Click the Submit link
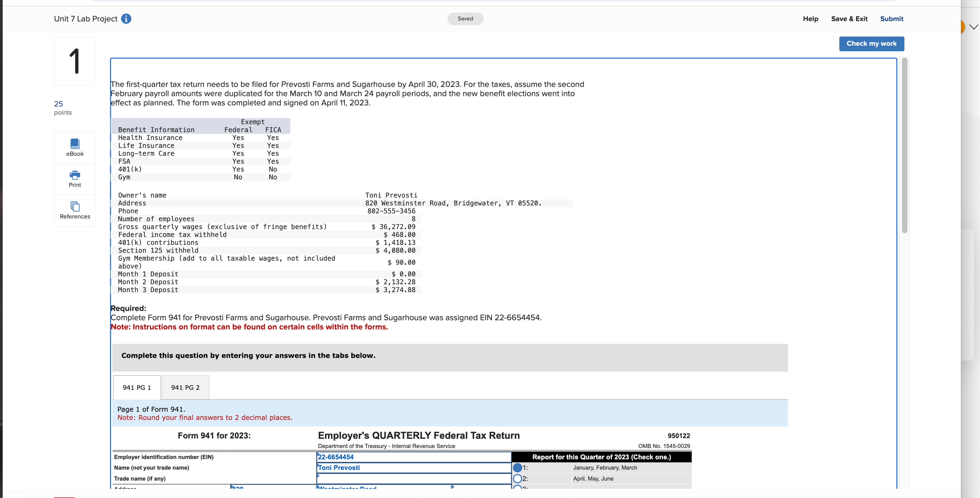Viewport: 980px width, 498px height. [892, 19]
